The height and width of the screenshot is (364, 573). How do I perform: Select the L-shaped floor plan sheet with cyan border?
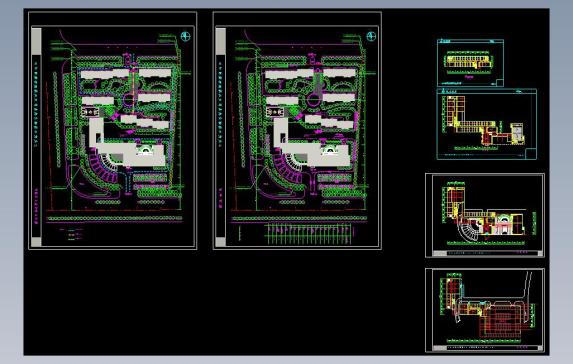coord(487,124)
